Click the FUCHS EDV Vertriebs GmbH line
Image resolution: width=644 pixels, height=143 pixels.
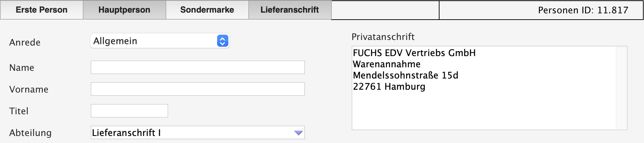[x=414, y=53]
